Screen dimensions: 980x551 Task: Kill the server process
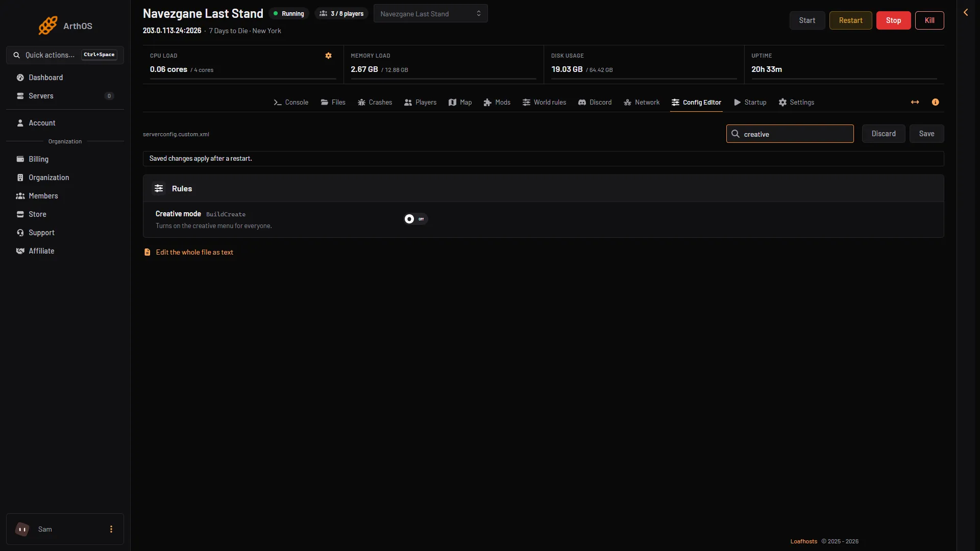pyautogui.click(x=929, y=20)
